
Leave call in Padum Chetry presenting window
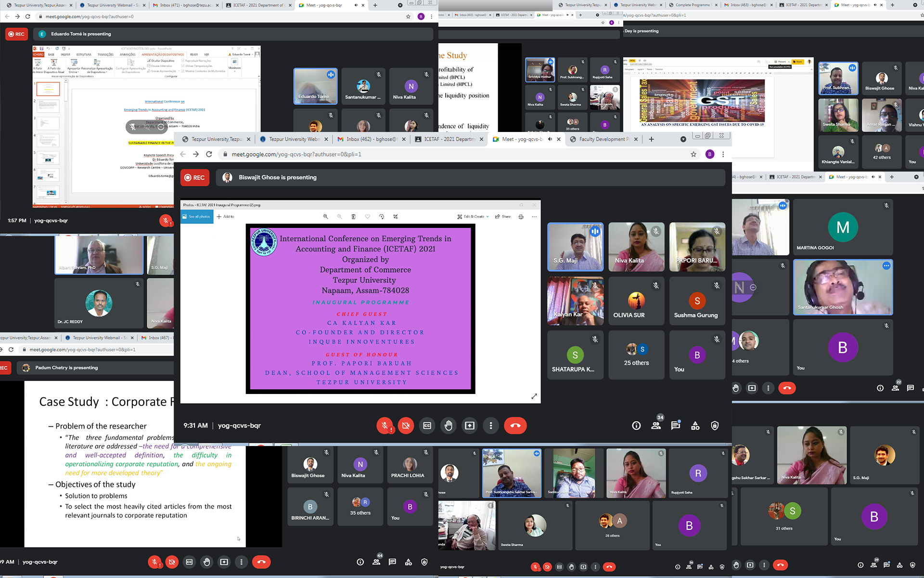261,562
